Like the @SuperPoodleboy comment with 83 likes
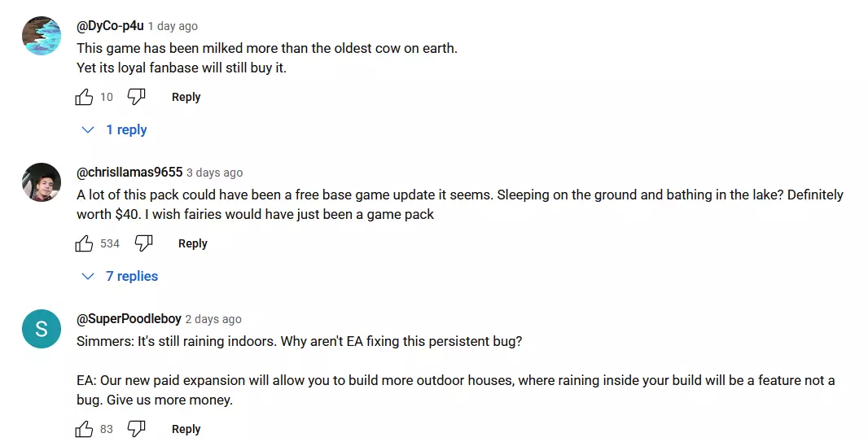 (84, 429)
